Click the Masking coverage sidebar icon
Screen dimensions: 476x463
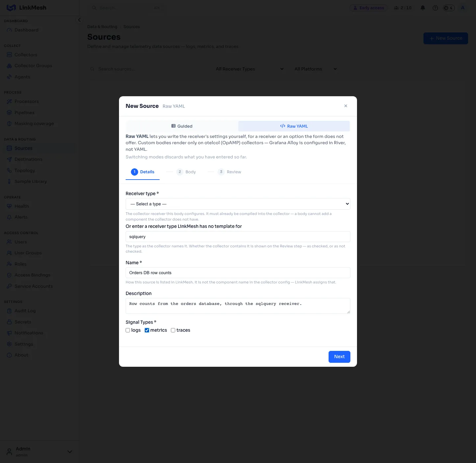click(x=9, y=124)
